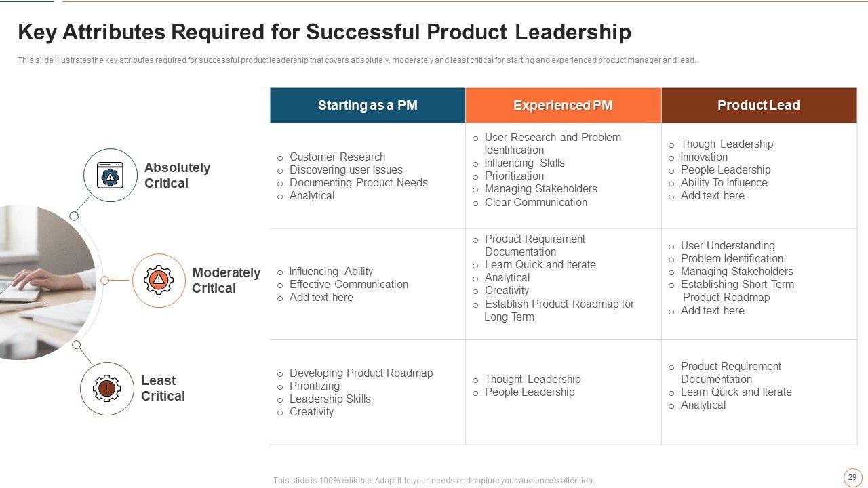868x488 pixels.
Task: Click the hand-on-keyboard photo
Action: click(x=41, y=281)
